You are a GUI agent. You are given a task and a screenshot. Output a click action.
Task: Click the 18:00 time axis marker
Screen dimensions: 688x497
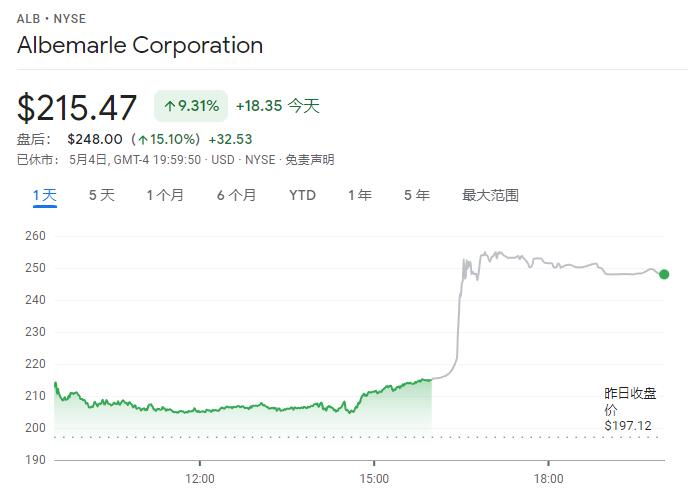pos(548,478)
